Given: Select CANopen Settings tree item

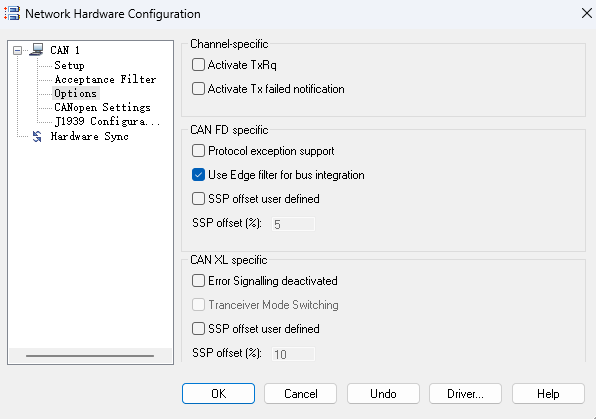Looking at the screenshot, I should (x=102, y=108).
